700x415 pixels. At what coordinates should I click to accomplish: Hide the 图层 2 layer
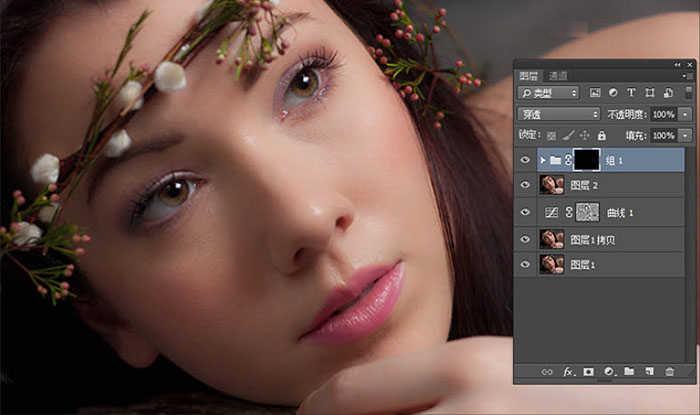pos(525,184)
